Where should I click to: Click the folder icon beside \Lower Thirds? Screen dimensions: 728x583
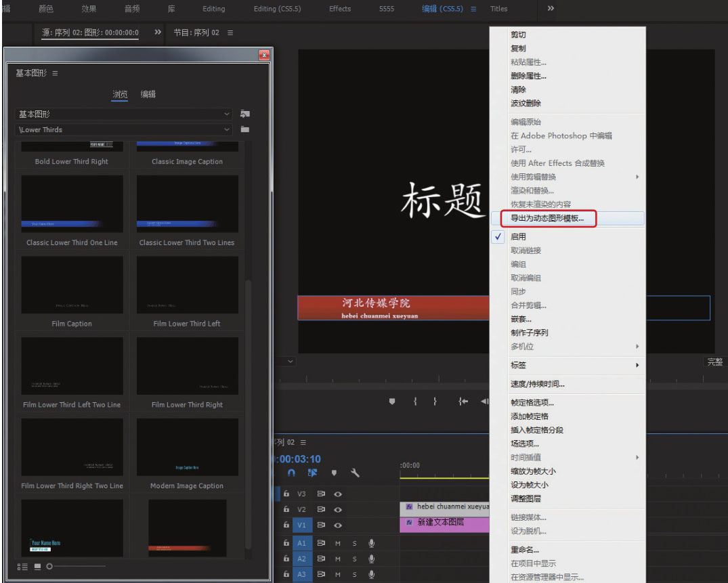click(244, 129)
